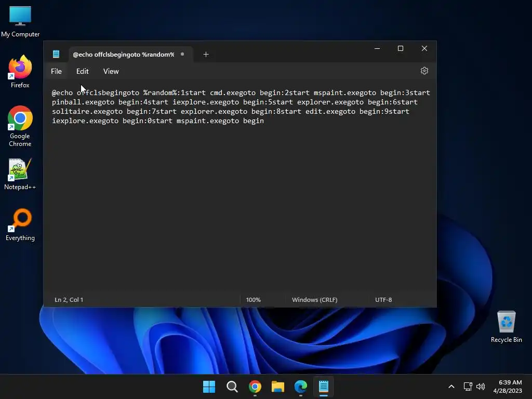Open File Explorer from the taskbar
This screenshot has height=399, width=532.
tap(278, 387)
